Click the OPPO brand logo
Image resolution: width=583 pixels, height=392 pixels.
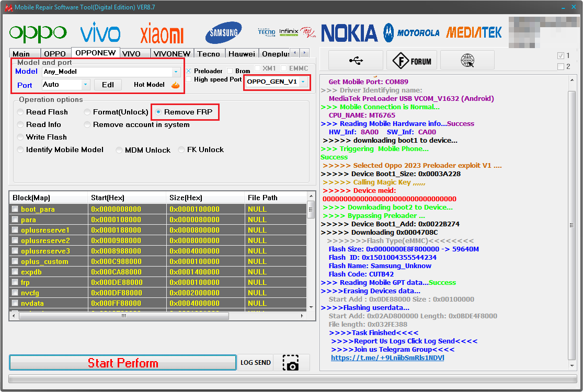click(38, 33)
